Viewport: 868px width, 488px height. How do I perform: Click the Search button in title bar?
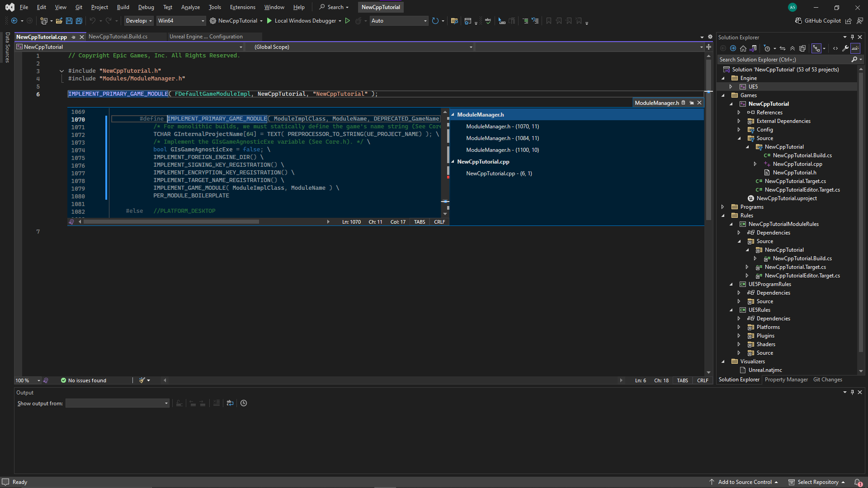pos(335,7)
